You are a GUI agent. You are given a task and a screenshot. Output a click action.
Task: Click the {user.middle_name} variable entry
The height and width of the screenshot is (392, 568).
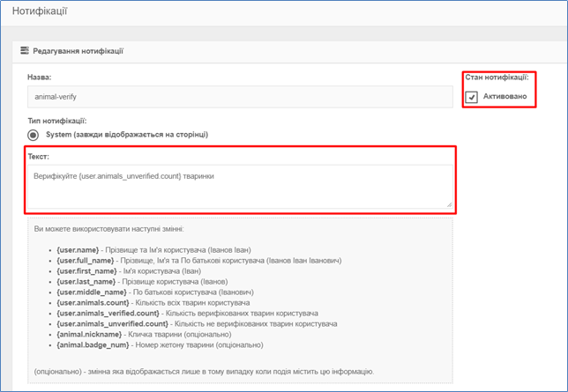click(x=88, y=292)
